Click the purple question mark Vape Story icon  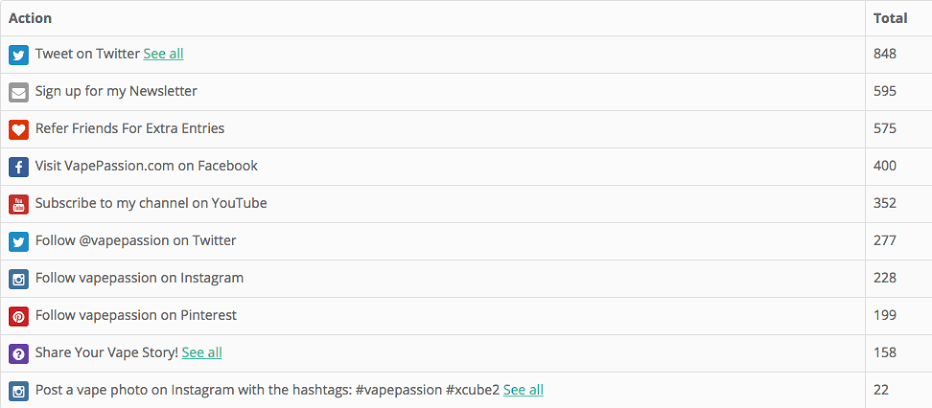pos(18,354)
